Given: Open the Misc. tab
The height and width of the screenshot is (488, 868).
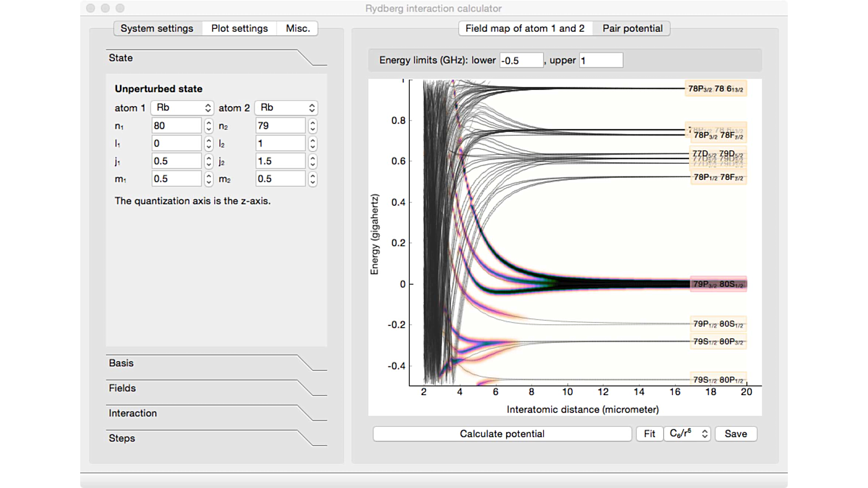Looking at the screenshot, I should [297, 28].
